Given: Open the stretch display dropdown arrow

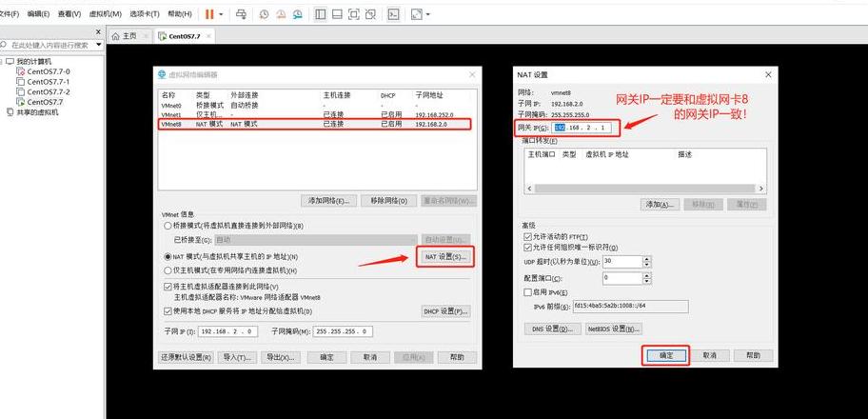Looking at the screenshot, I should coord(428,14).
